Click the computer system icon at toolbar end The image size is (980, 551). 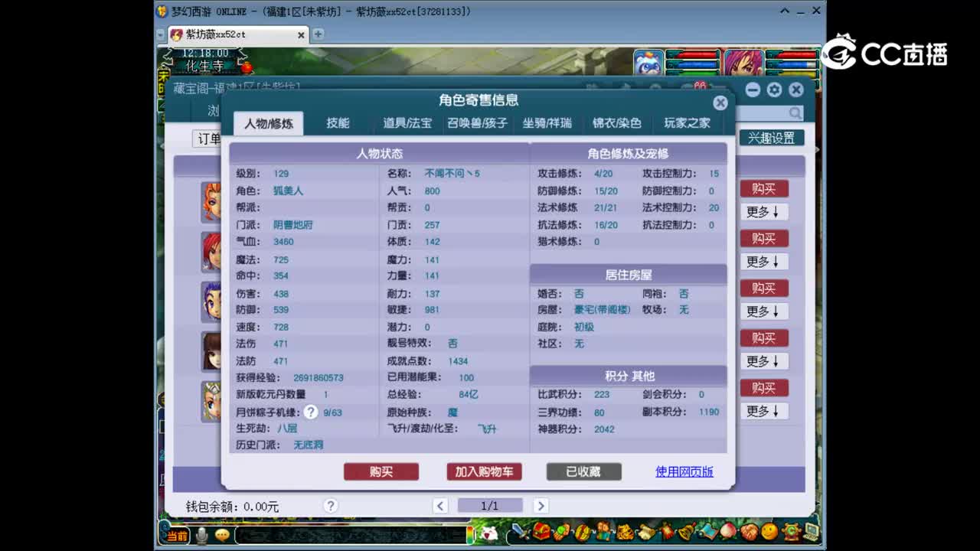(x=811, y=531)
